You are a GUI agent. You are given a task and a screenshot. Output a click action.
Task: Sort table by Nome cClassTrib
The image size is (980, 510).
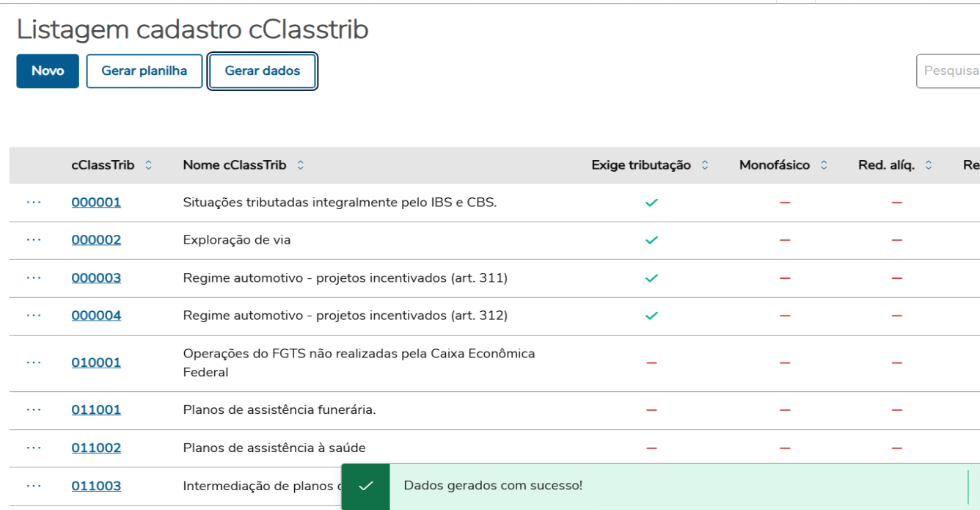301,166
